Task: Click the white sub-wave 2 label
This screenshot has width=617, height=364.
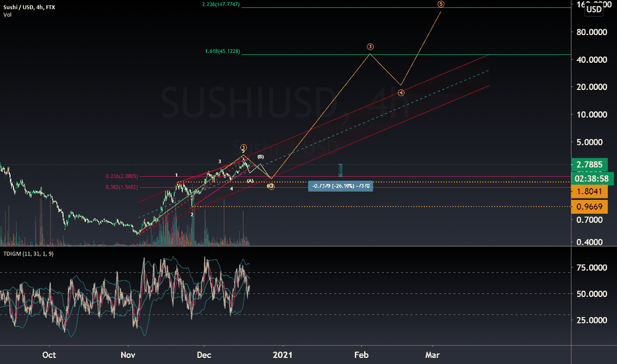Action: tap(192, 214)
